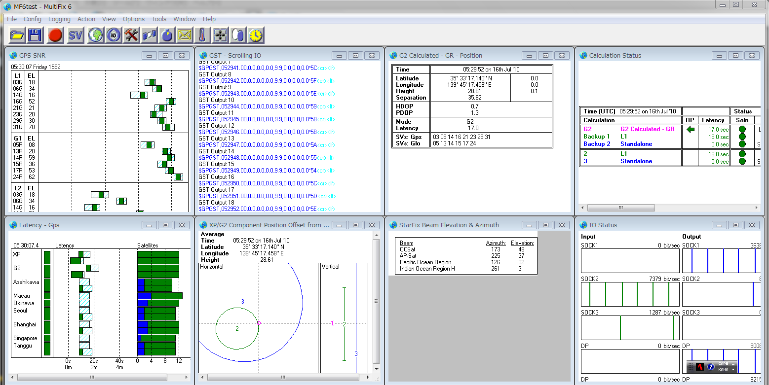This screenshot has height=385, width=769.
Task: Click the globe icon in GPS SNR title
Action: (x=13, y=55)
